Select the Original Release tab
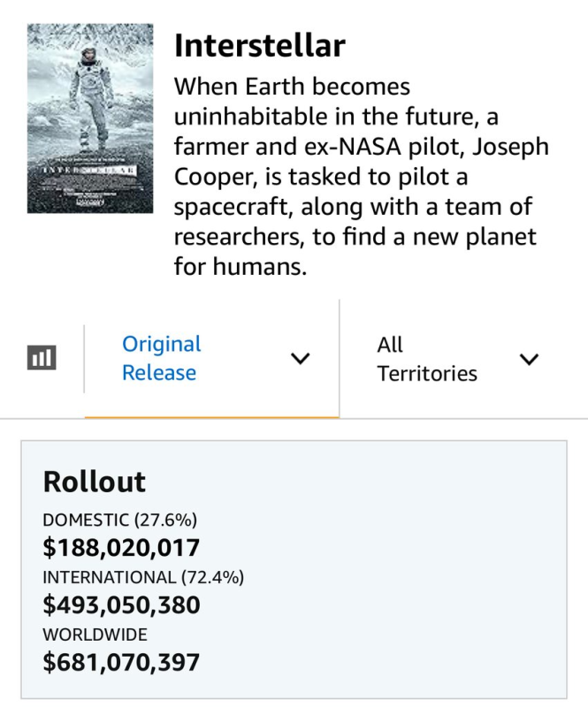588x707 pixels. click(161, 358)
